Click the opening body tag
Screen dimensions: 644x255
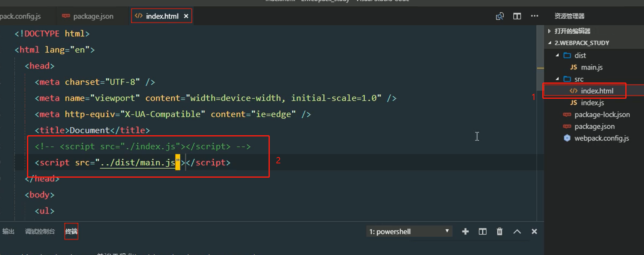point(39,195)
